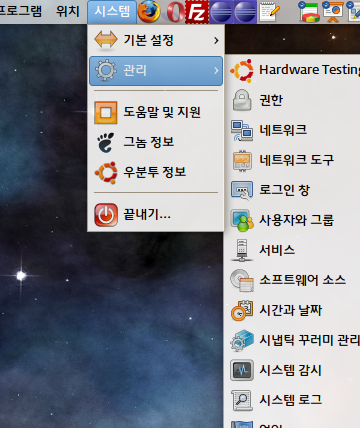Open 시스템 로그 viewer
The width and height of the screenshot is (360, 428).
pyautogui.click(x=293, y=400)
